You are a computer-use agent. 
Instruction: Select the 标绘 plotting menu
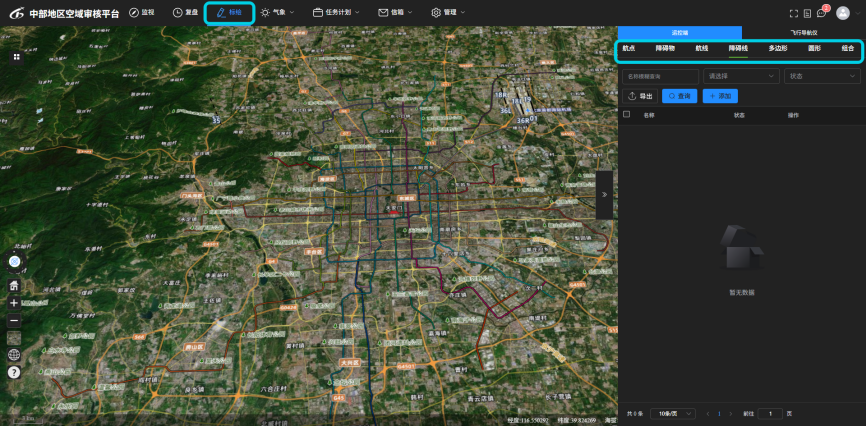[x=229, y=13]
